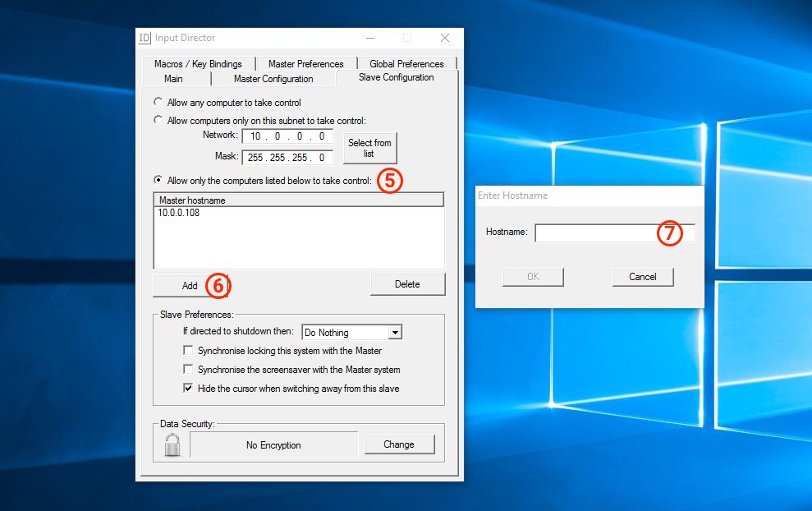The image size is (812, 511).
Task: Select Allow only the computers listed below
Action: point(158,180)
